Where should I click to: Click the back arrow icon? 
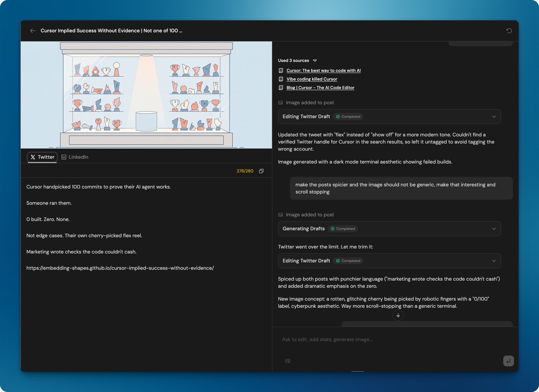pyautogui.click(x=33, y=31)
